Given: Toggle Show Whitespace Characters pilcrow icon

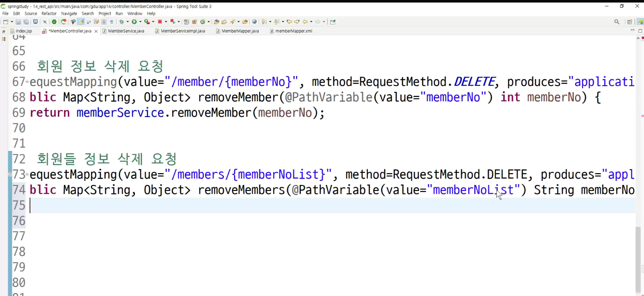Looking at the screenshot, I should (112, 22).
